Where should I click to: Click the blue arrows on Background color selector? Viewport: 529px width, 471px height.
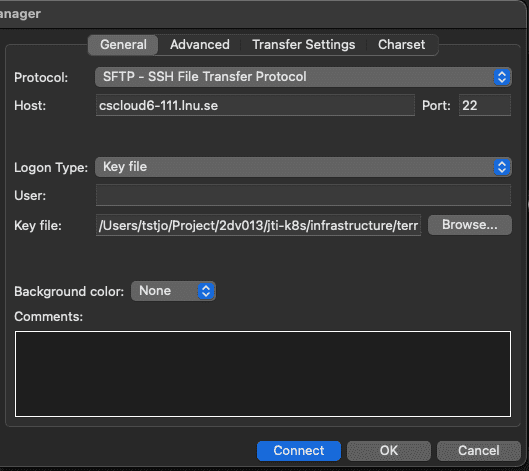pos(206,291)
